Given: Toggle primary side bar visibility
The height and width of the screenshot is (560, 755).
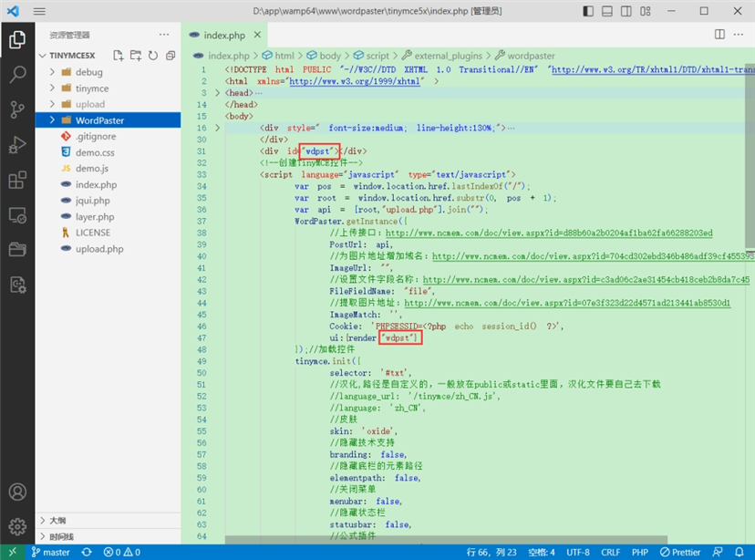Looking at the screenshot, I should [588, 11].
